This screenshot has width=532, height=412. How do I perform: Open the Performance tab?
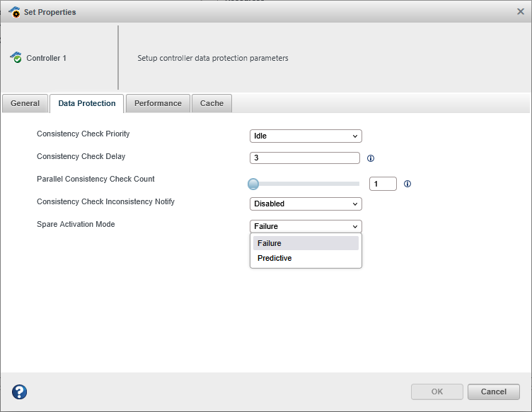(158, 103)
